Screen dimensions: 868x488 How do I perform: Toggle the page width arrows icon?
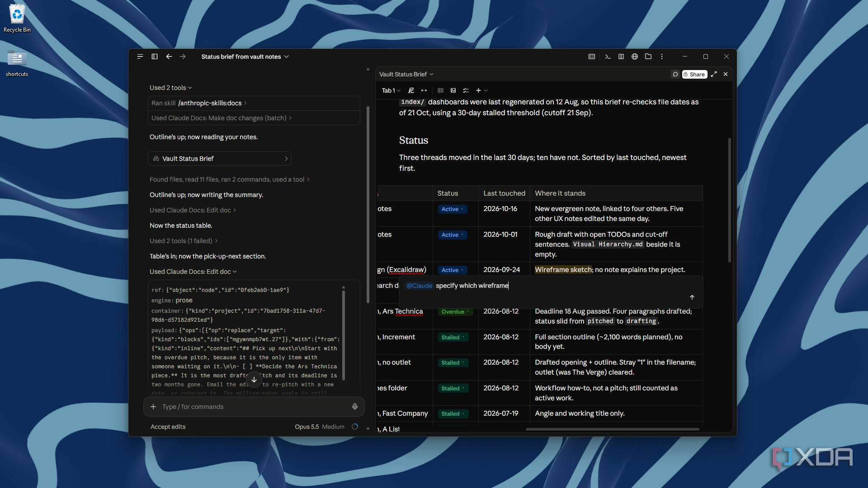[424, 90]
